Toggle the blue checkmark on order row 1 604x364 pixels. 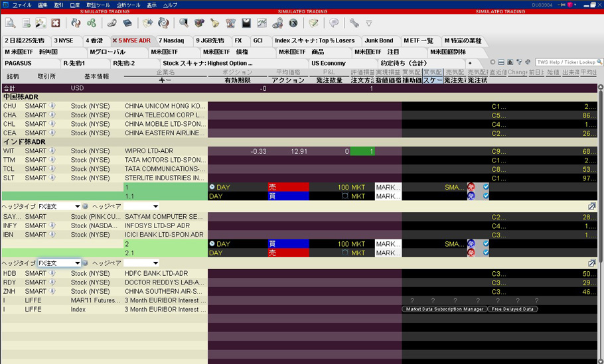[x=486, y=186]
